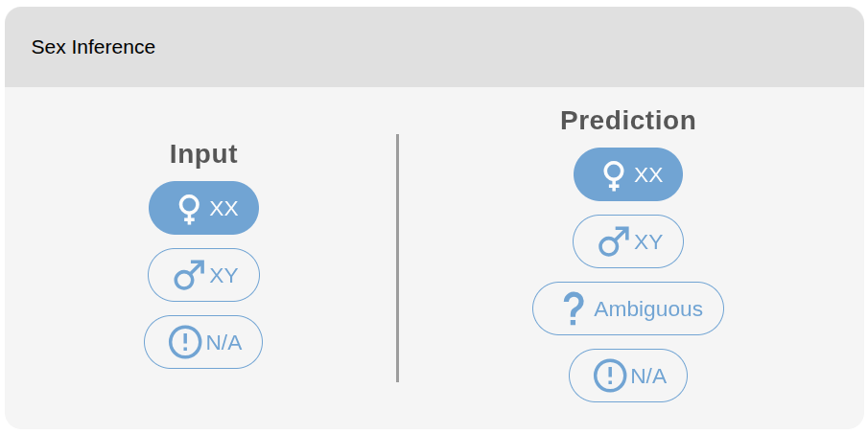The width and height of the screenshot is (868, 434).
Task: Click the female symbol icon under Input
Action: [x=189, y=209]
